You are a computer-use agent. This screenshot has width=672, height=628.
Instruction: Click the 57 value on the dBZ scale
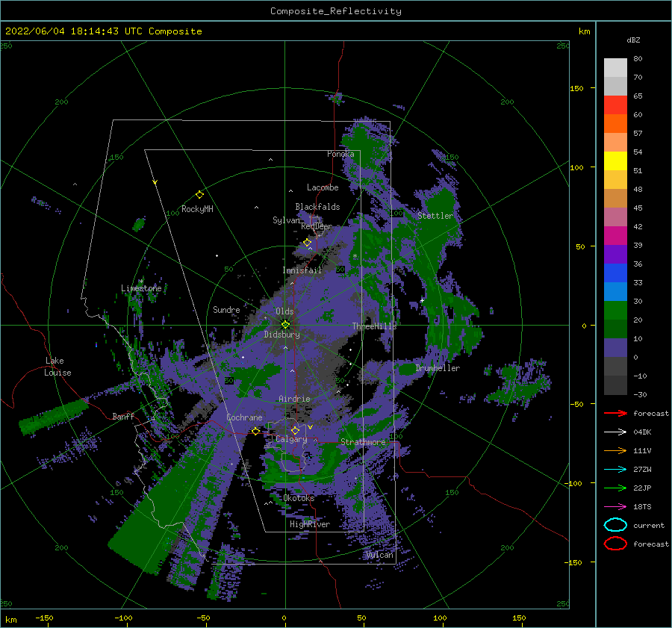coord(638,134)
